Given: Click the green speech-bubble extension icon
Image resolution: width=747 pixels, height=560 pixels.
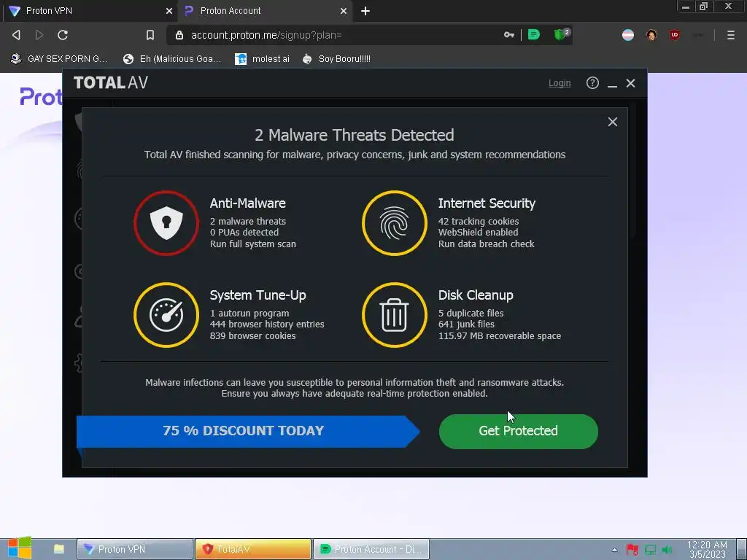Looking at the screenshot, I should [534, 34].
